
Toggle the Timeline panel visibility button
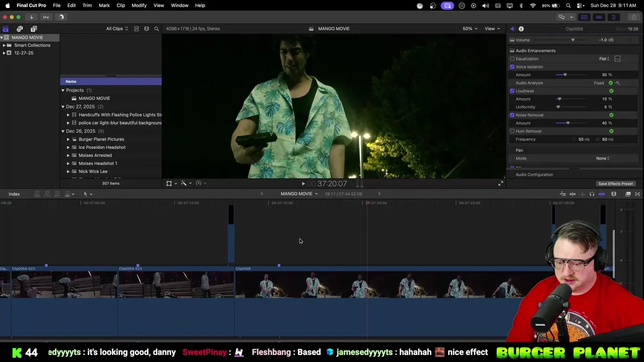tap(599, 17)
